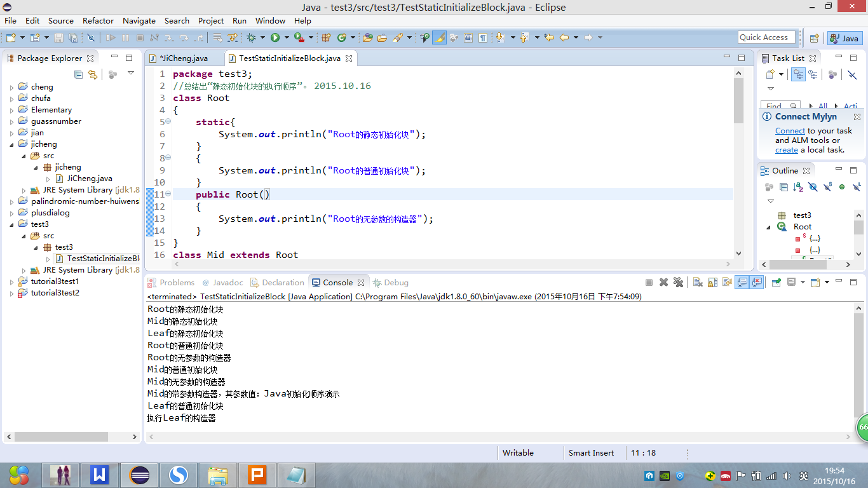Click the create local task link
The image size is (868, 488).
point(787,150)
